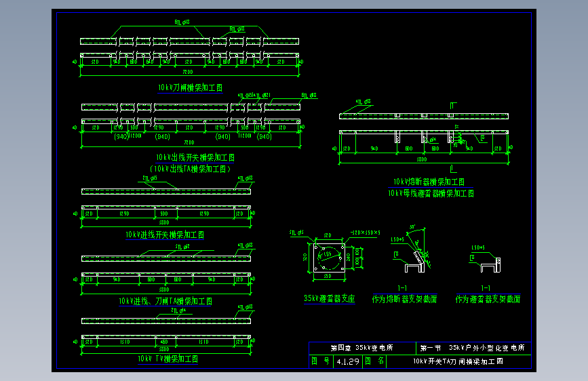The width and height of the screenshot is (588, 381).
Task: Click the 避雷器支架 cross-section drawing
Action: click(x=490, y=265)
